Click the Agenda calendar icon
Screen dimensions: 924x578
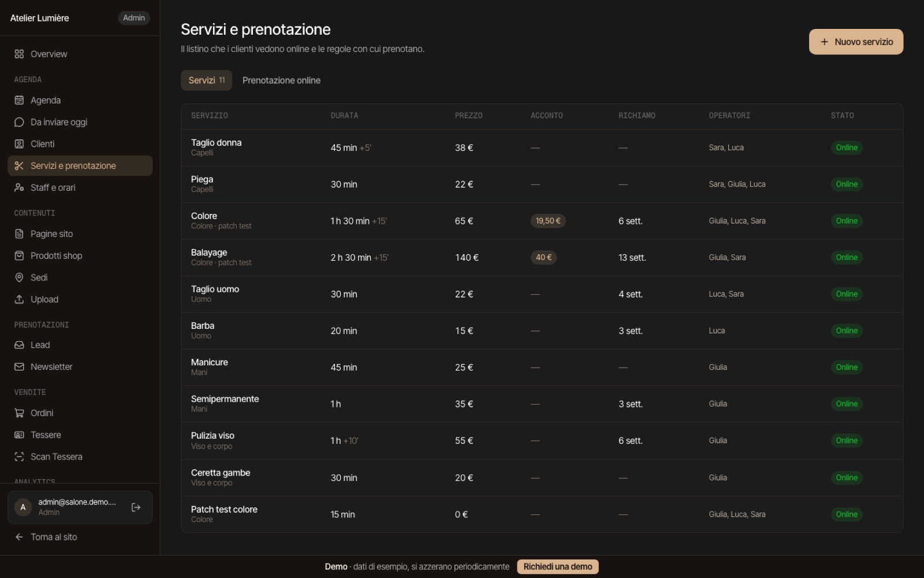pos(19,100)
